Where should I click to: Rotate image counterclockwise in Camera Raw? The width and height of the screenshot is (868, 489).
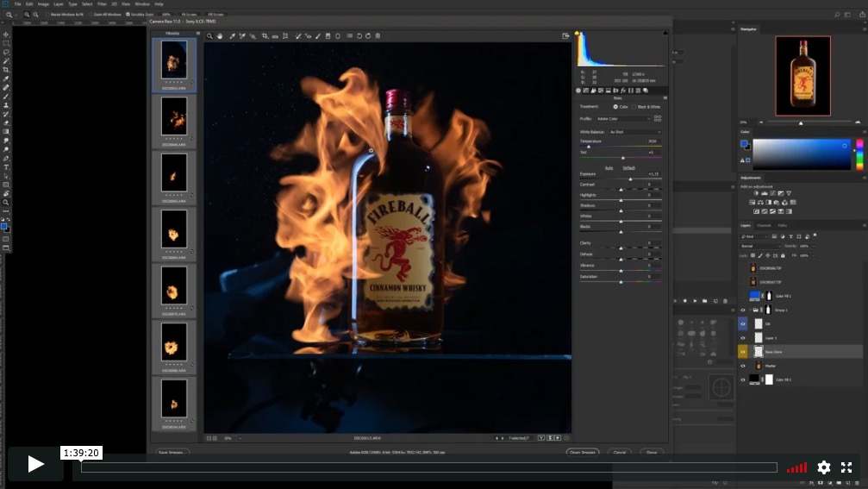click(359, 36)
